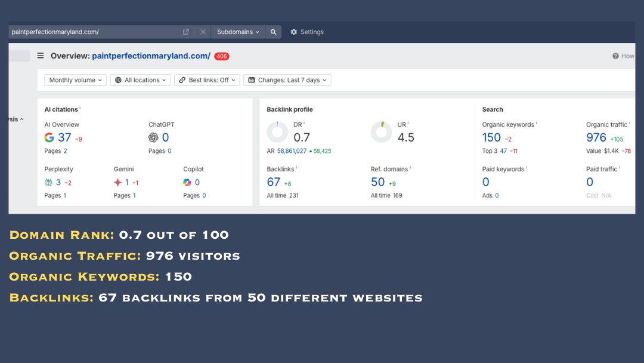Open the 67 backlinks count link
The width and height of the screenshot is (644, 363).
(274, 182)
